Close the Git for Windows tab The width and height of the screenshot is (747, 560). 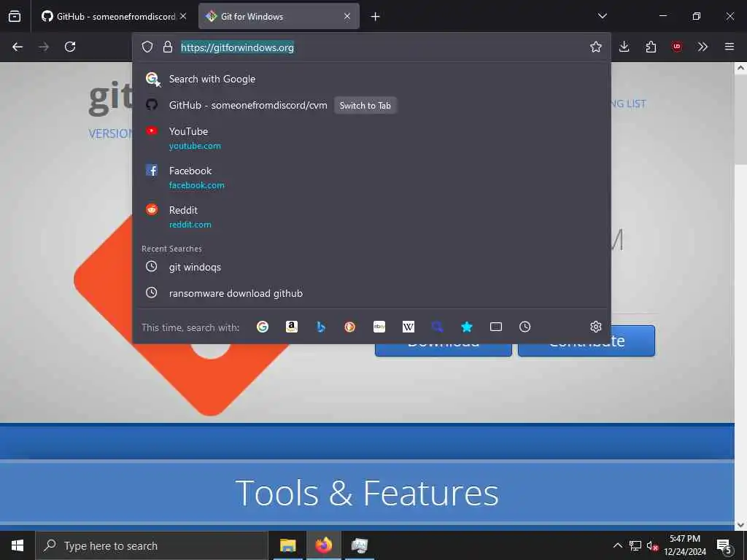pos(347,16)
